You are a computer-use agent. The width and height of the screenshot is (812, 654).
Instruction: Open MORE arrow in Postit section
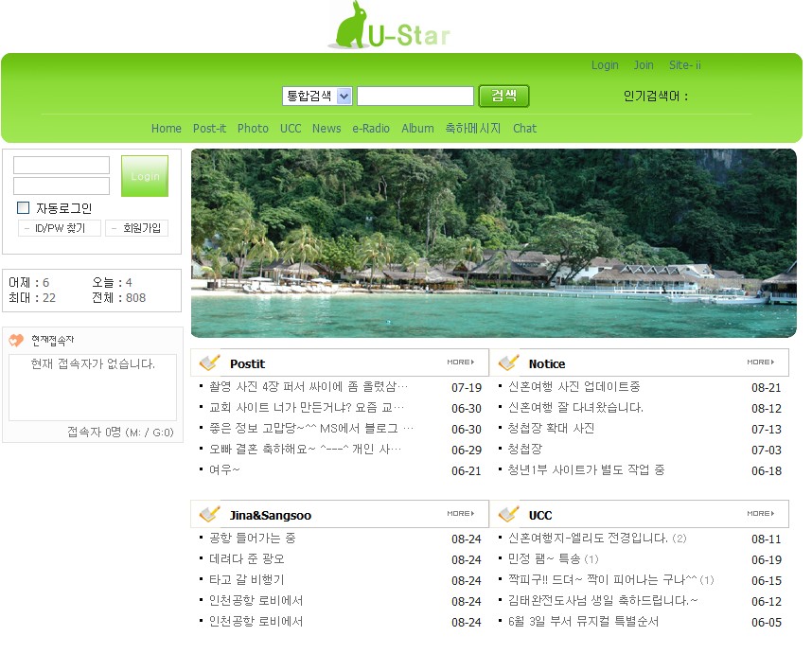coord(460,362)
